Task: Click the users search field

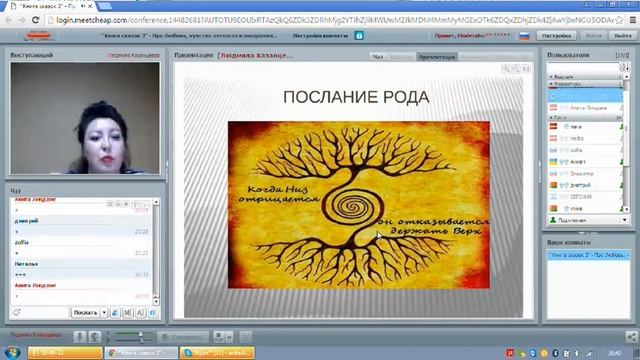Action: [583, 67]
